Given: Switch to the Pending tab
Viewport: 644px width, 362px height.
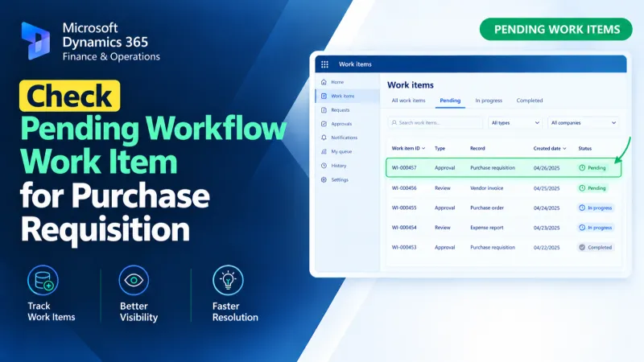Looking at the screenshot, I should (x=450, y=101).
